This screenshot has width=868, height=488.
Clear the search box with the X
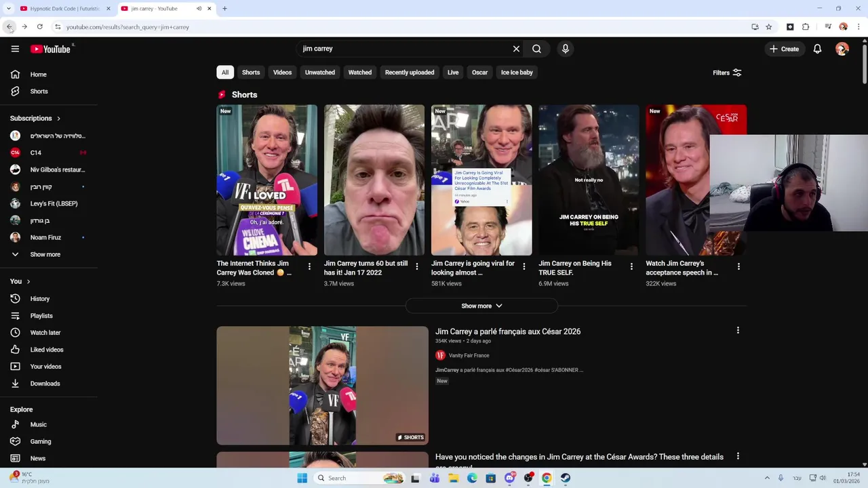[516, 49]
